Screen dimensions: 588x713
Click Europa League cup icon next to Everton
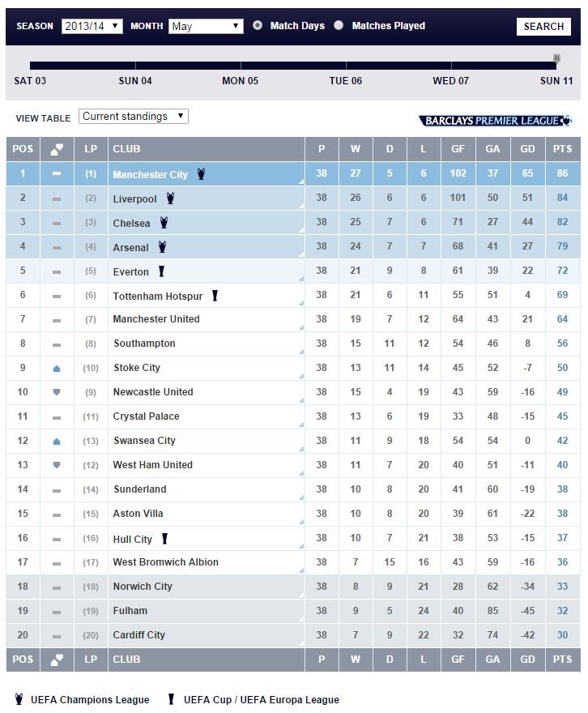coord(161,271)
